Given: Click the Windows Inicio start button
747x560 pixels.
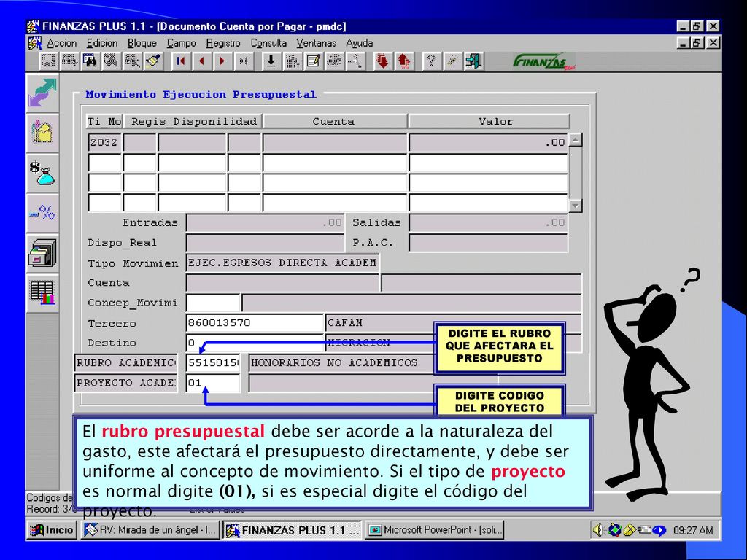Looking at the screenshot, I should tap(52, 530).
